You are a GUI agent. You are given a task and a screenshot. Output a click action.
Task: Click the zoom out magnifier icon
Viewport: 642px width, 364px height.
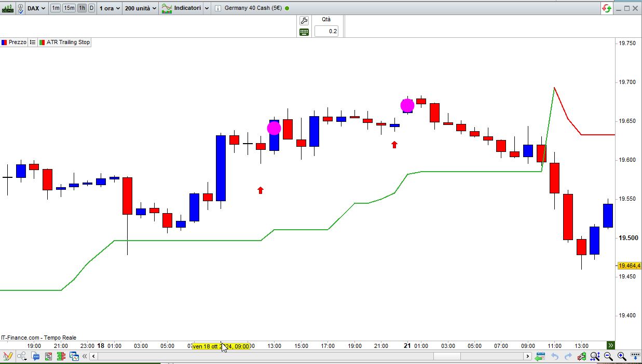[x=608, y=356]
